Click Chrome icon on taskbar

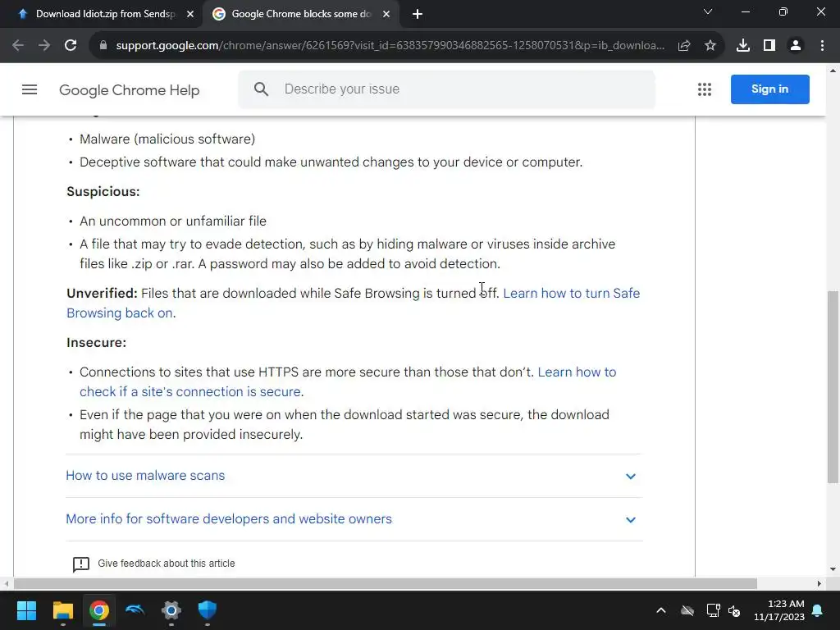coord(99,610)
